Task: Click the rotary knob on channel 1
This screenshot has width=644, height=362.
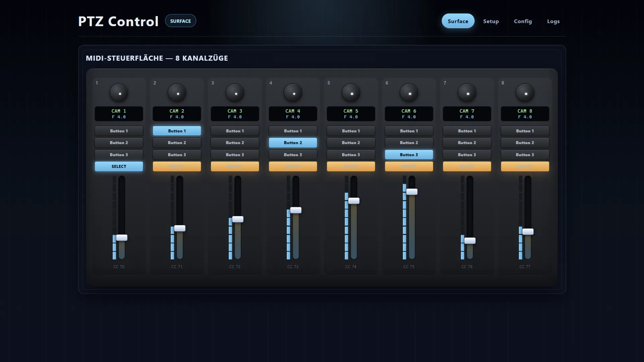Action: pyautogui.click(x=119, y=93)
